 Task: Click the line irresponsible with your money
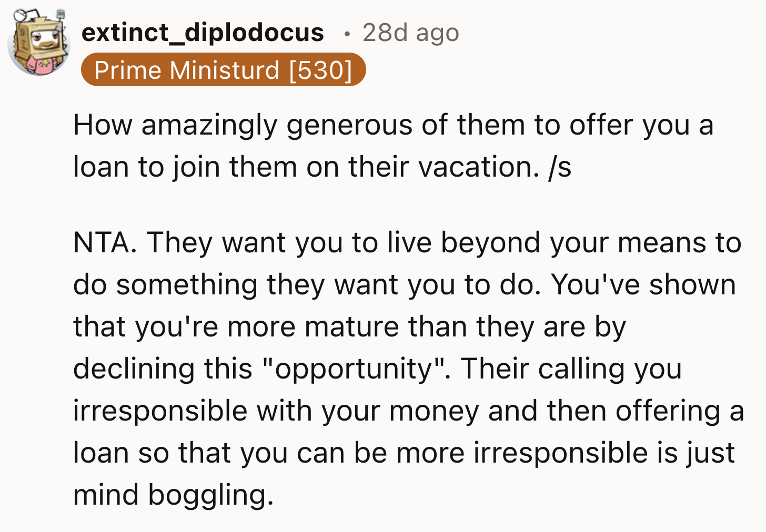[x=409, y=411]
